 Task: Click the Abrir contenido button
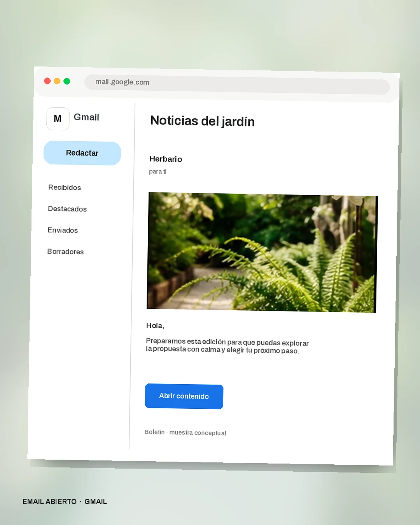tap(184, 396)
